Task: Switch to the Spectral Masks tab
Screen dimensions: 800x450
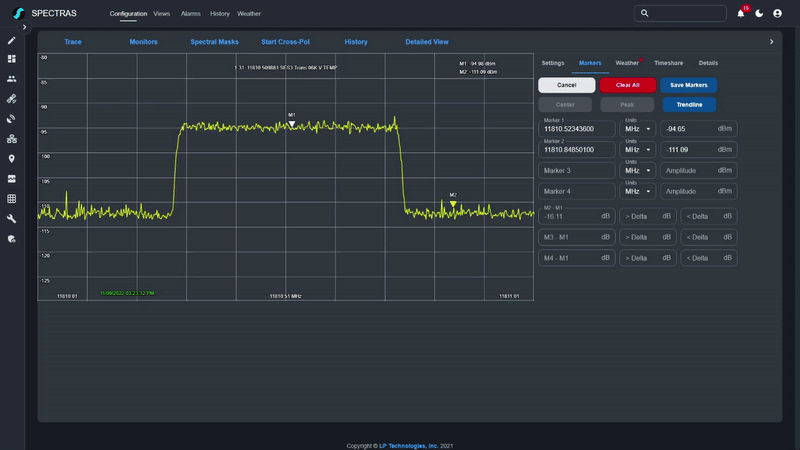Action: 214,42
